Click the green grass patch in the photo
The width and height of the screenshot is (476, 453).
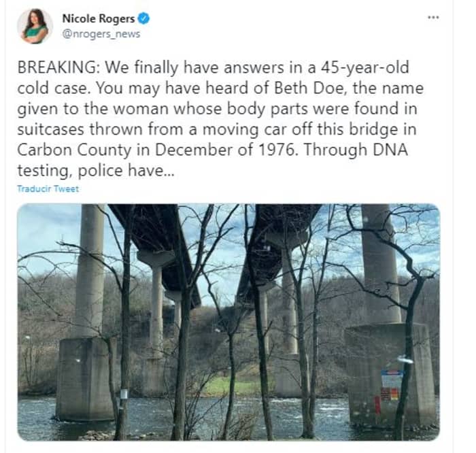pyautogui.click(x=231, y=386)
